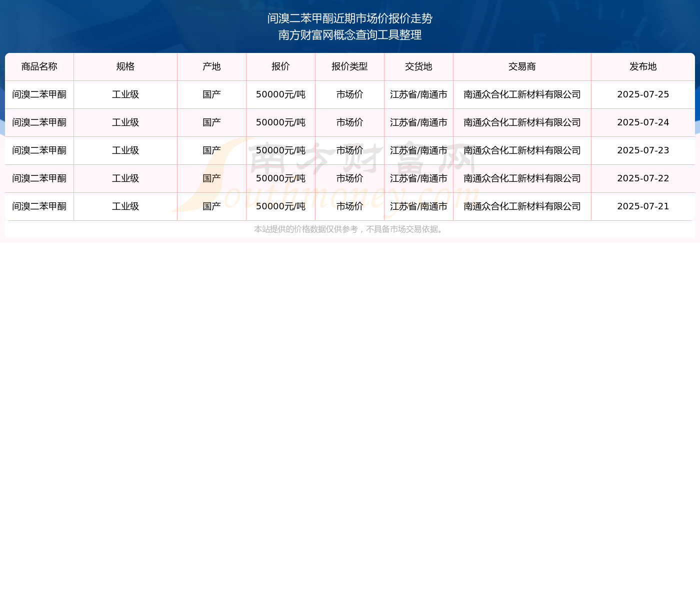Click the 交易商 column header
700x602 pixels.
point(522,66)
